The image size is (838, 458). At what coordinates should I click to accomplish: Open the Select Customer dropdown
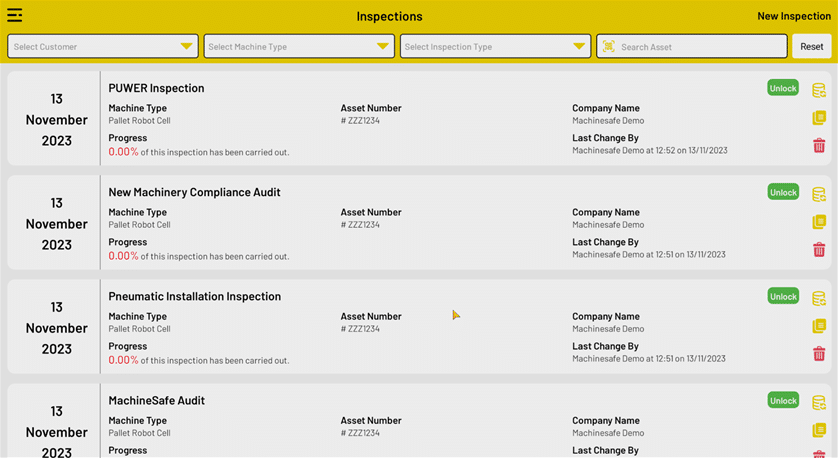102,47
